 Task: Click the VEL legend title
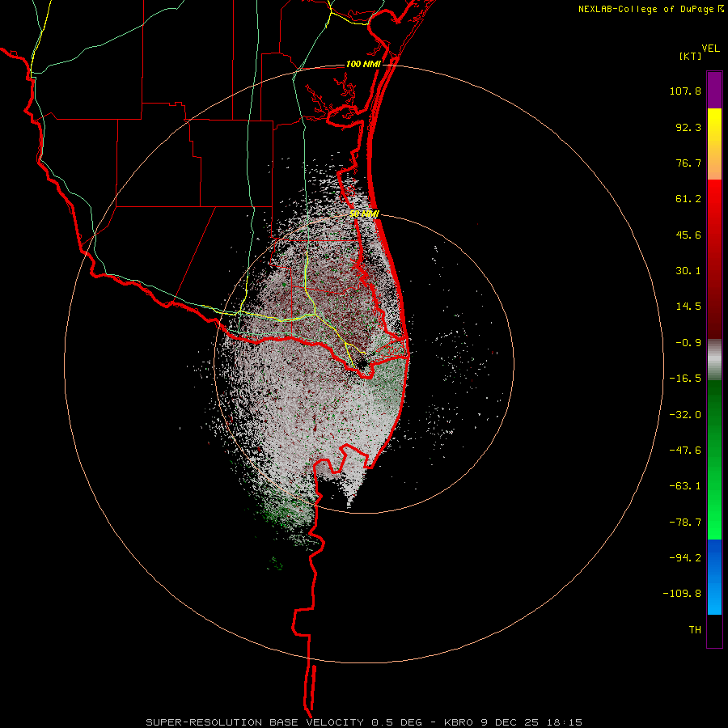(710, 49)
